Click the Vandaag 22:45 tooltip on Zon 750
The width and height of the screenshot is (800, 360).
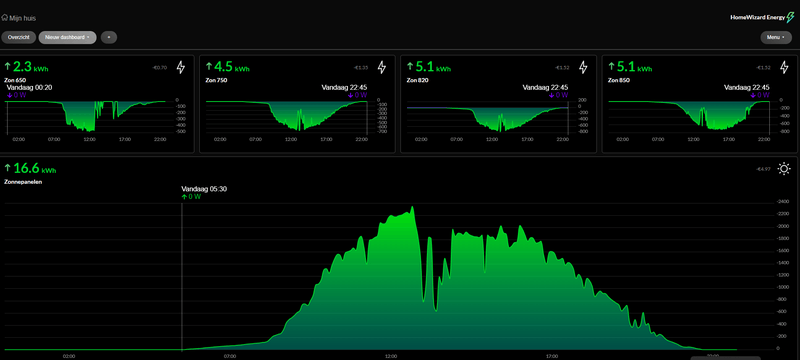(x=344, y=88)
